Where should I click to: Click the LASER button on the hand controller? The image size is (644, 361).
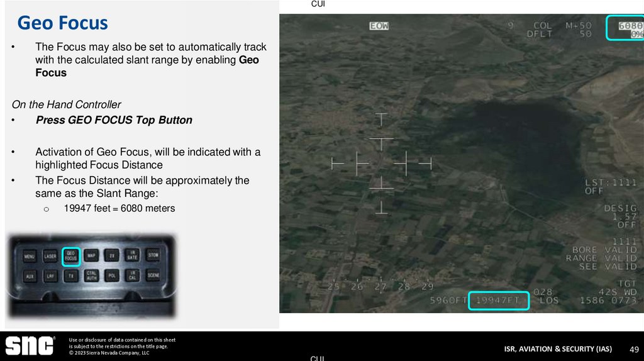click(50, 256)
